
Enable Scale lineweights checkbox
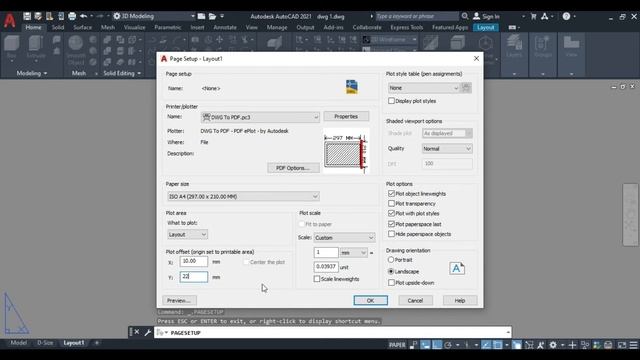[x=317, y=279]
